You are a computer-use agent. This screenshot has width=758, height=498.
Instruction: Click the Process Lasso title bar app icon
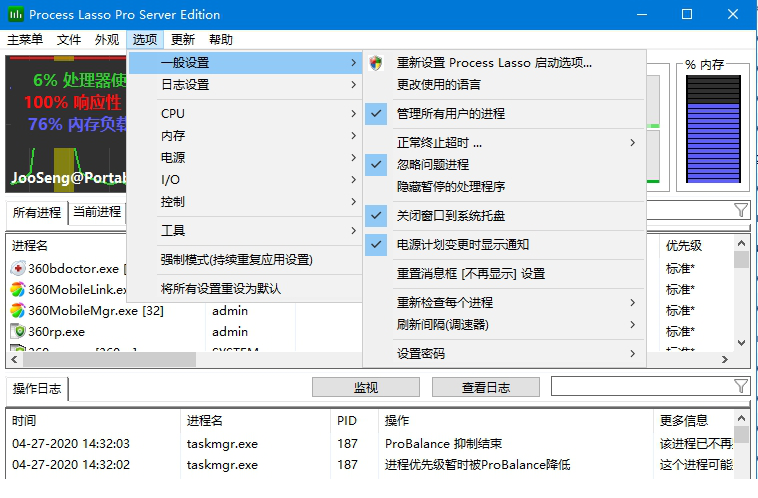click(16, 15)
